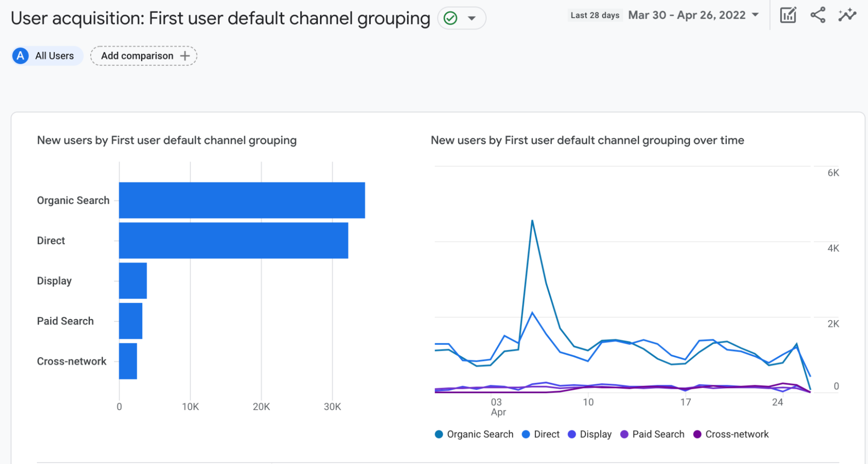The image size is (868, 464).
Task: Click the 10 date tick on line chart
Action: [588, 402]
